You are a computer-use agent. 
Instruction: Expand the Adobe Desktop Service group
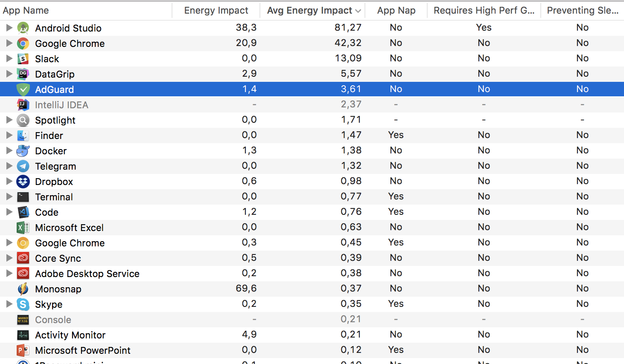9,273
